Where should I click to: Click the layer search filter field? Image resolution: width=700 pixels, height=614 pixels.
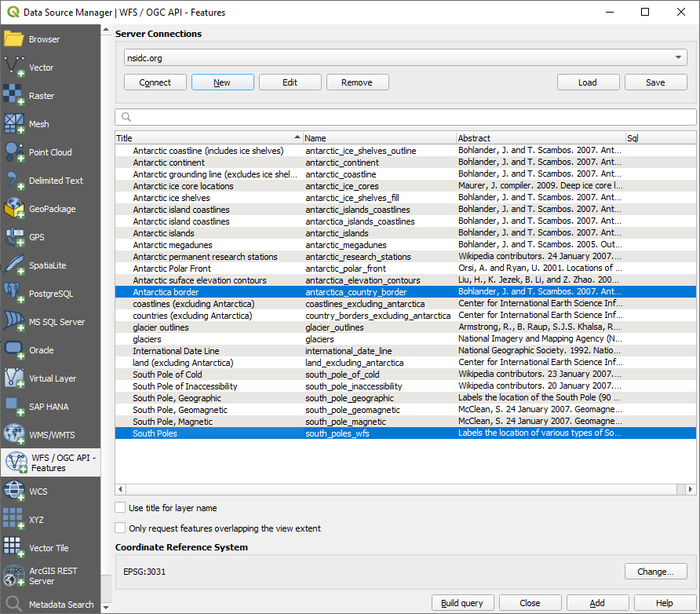pos(405,117)
